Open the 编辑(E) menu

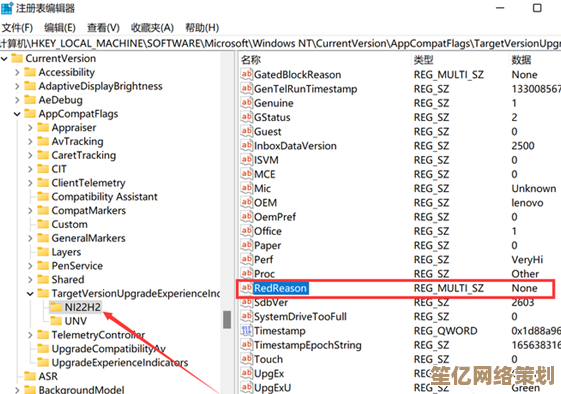(60, 28)
